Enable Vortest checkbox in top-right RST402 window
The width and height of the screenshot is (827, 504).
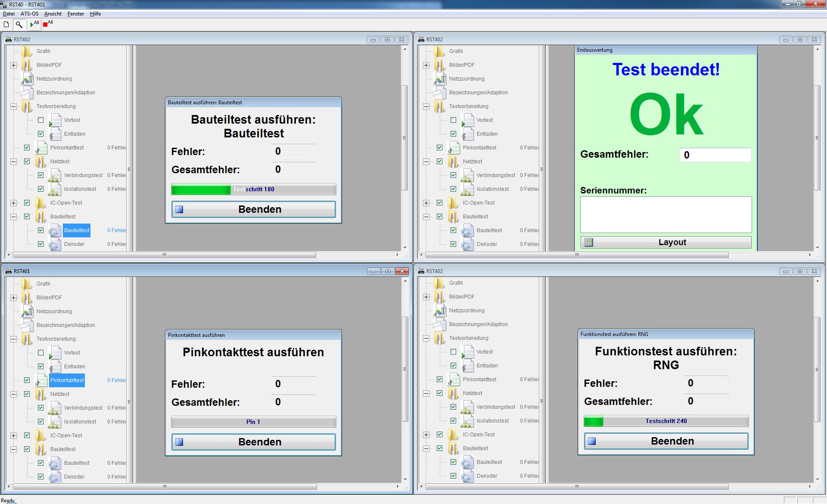click(453, 120)
